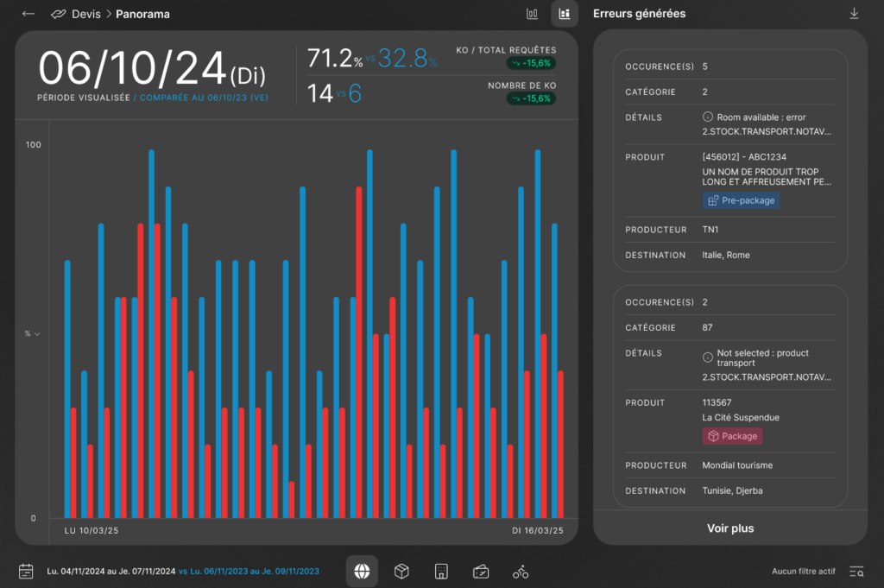The height and width of the screenshot is (588, 884).
Task: Switch to outlined bar chart view
Action: click(x=533, y=14)
